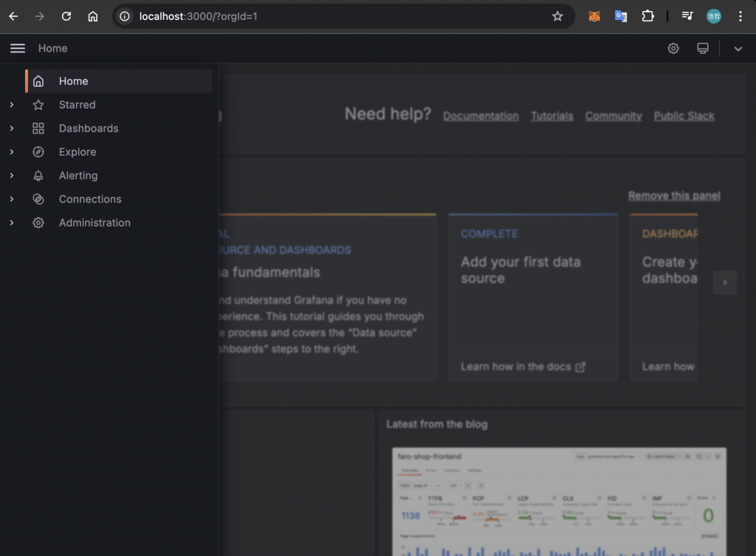Open the media control playlist icon
This screenshot has width=756, height=556.
[x=687, y=16]
